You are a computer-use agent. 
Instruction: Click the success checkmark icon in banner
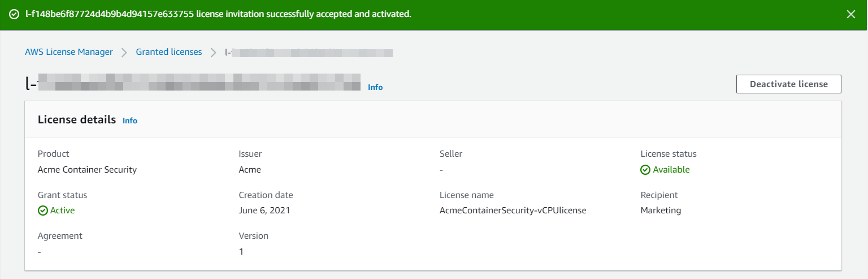(14, 14)
